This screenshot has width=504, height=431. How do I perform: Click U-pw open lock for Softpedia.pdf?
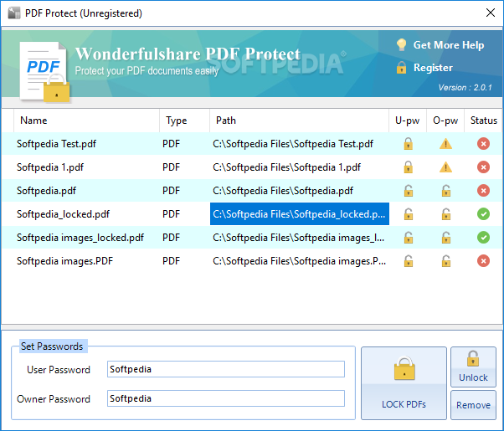[409, 191]
